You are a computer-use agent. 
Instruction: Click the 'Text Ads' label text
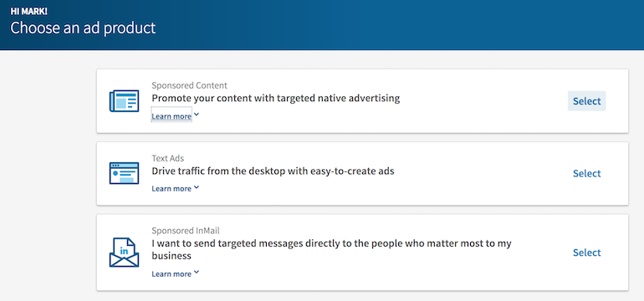click(x=167, y=158)
